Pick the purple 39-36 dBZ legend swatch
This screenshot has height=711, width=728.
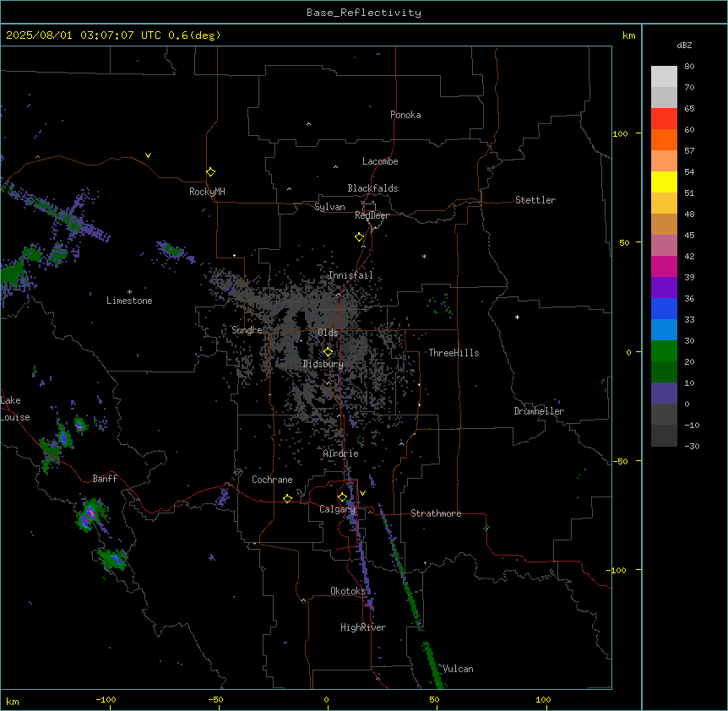pos(664,287)
